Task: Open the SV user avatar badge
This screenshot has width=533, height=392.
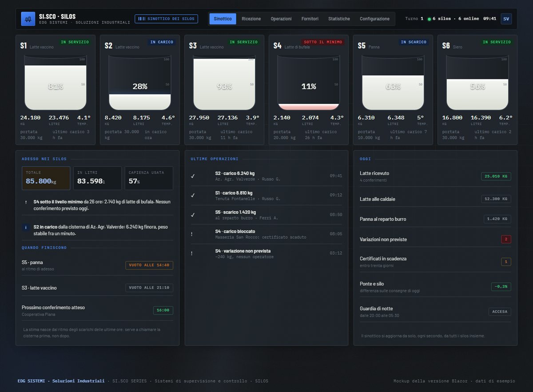Action: [x=506, y=19]
